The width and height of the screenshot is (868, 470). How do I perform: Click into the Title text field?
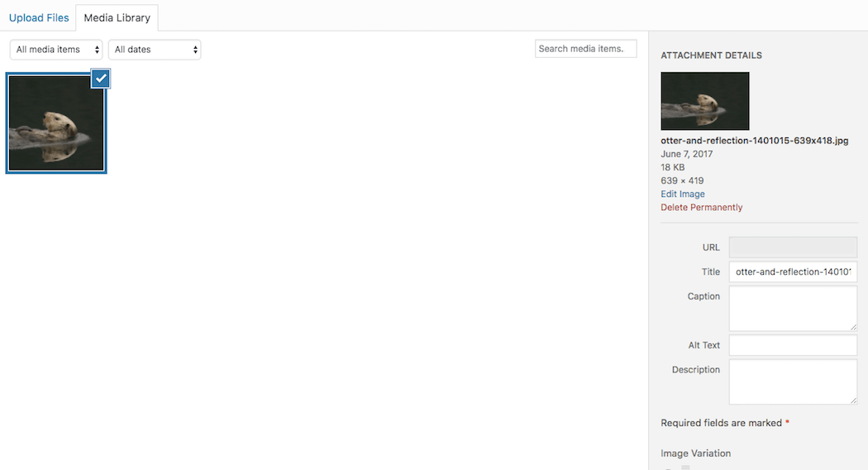click(x=793, y=271)
